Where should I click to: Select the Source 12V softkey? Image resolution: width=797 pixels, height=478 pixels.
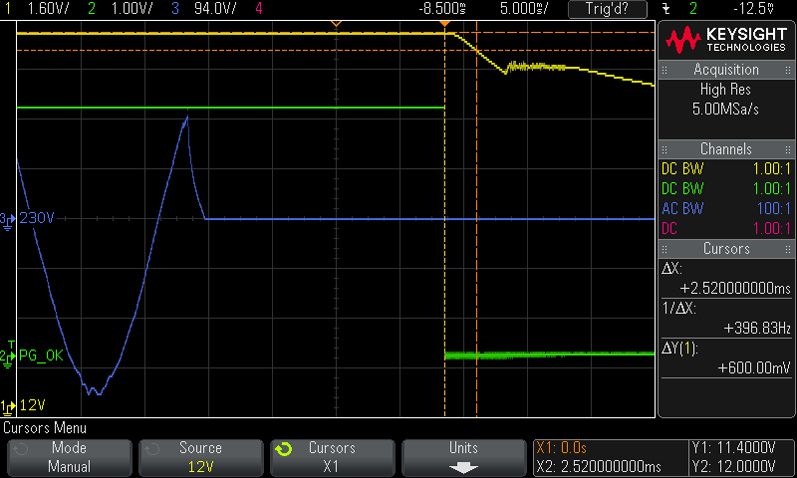[x=200, y=457]
